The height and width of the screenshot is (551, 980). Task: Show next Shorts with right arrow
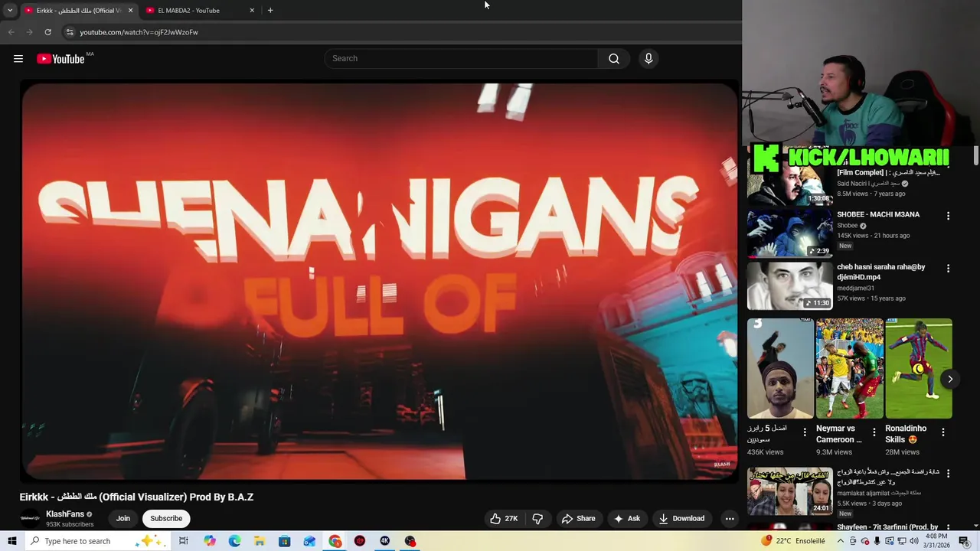click(x=950, y=379)
